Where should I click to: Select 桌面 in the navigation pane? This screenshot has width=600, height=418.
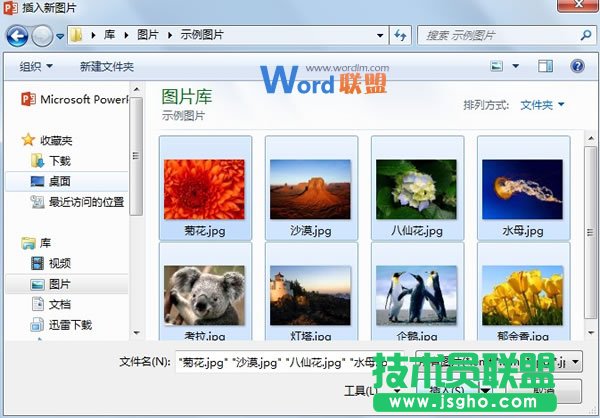coord(67,181)
